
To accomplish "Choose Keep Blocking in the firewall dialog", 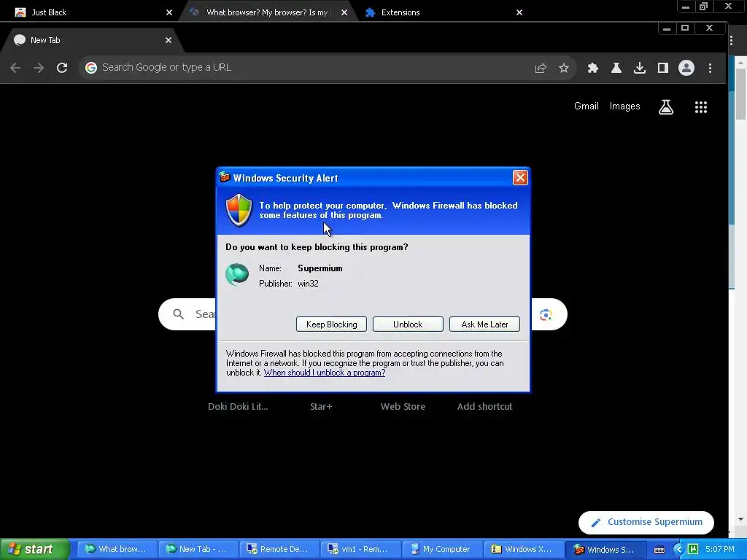I will (331, 324).
